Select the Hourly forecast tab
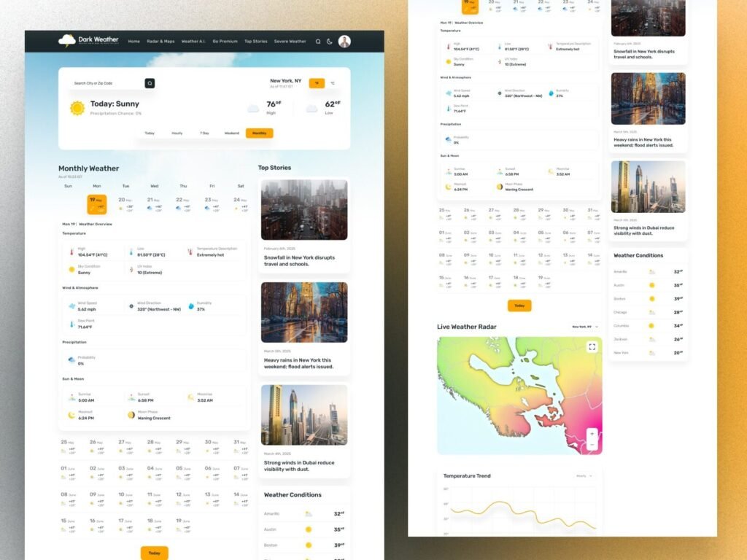 click(177, 133)
